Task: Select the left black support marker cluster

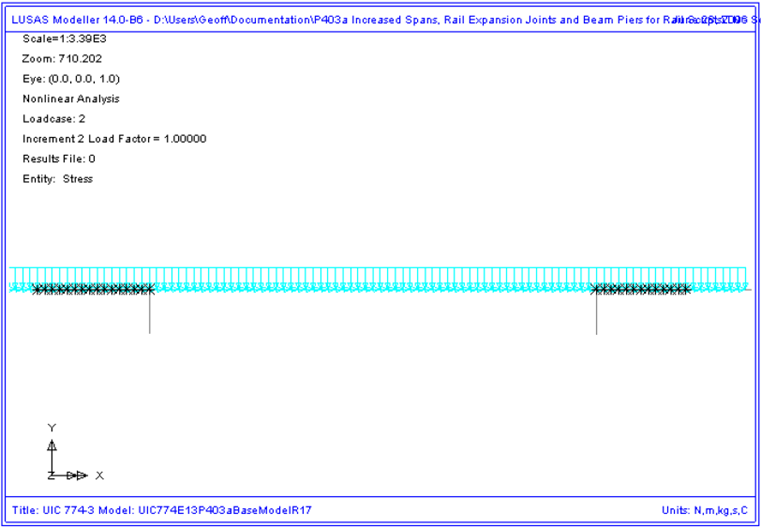Action: tap(92, 290)
